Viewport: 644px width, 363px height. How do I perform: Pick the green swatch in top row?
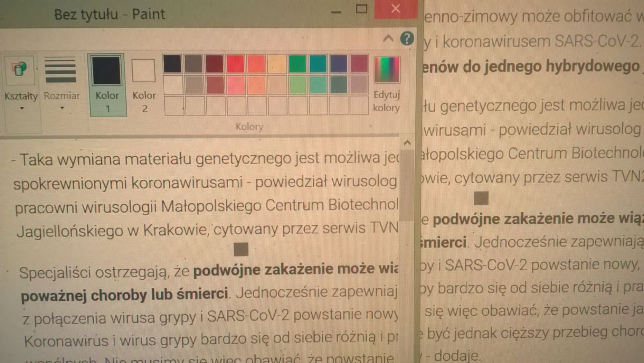pyautogui.click(x=297, y=64)
